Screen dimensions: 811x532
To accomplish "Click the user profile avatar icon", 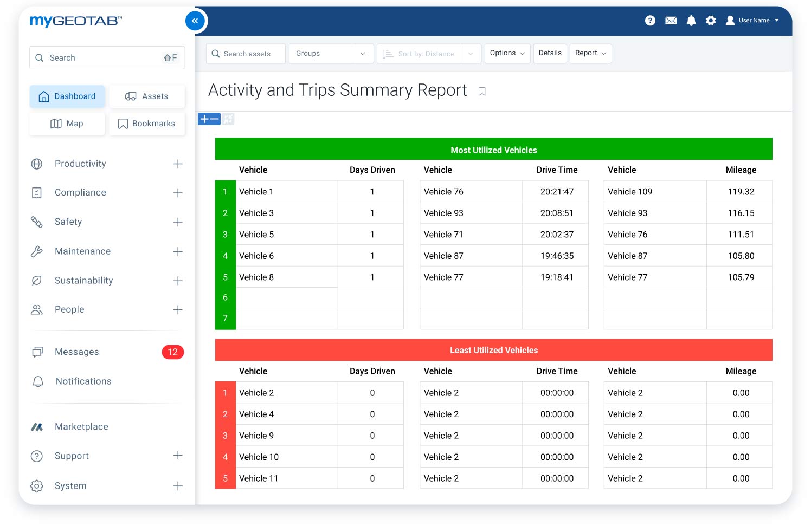I will point(730,21).
